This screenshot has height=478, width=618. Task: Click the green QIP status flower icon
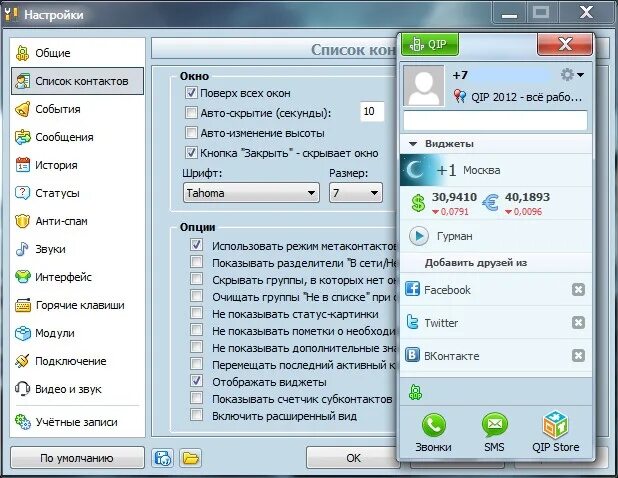(x=415, y=392)
